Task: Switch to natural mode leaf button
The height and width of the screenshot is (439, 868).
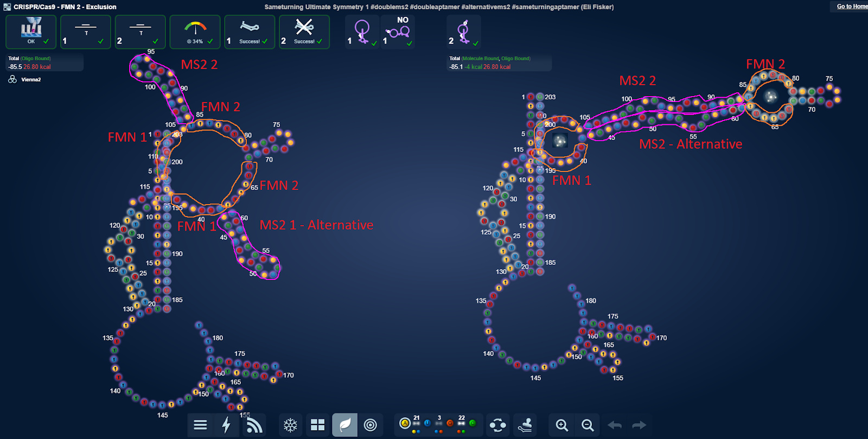Action: point(344,425)
